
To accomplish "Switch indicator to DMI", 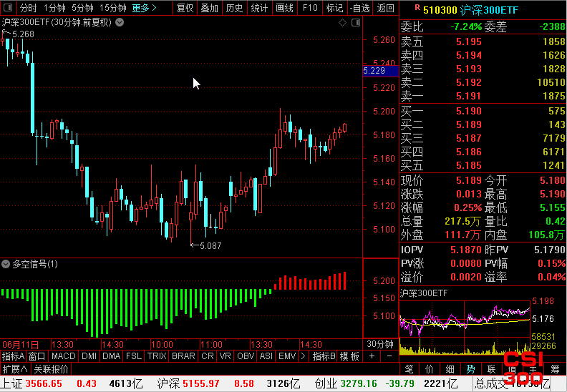I will [89, 356].
